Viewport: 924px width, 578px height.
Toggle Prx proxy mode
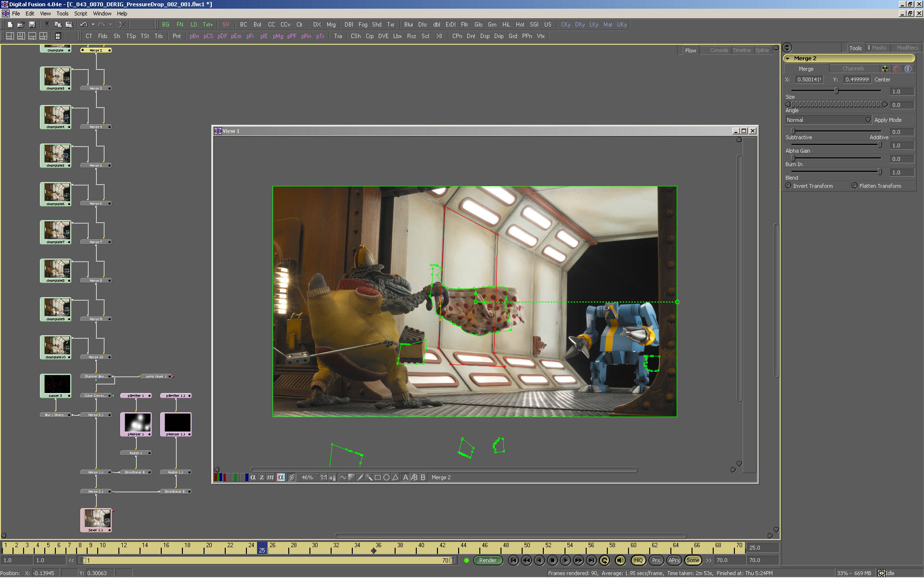pos(656,560)
